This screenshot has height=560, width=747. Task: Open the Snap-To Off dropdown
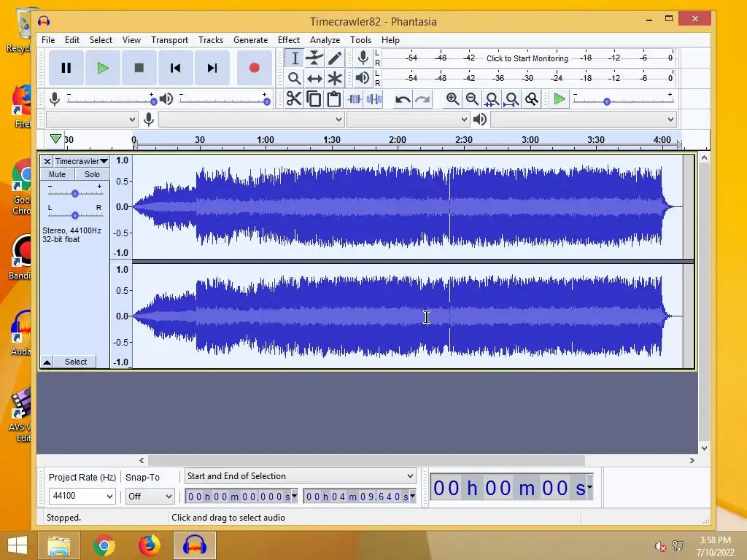click(150, 496)
